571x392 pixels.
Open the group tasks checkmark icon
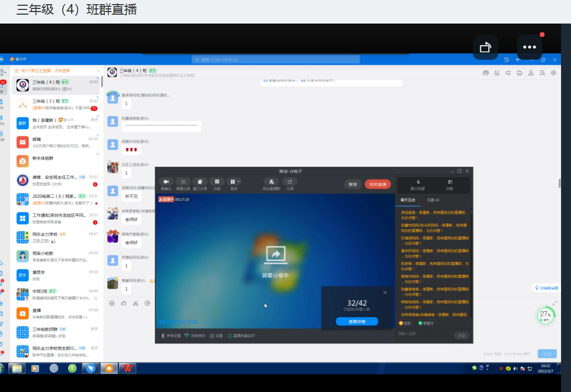[x=497, y=73]
